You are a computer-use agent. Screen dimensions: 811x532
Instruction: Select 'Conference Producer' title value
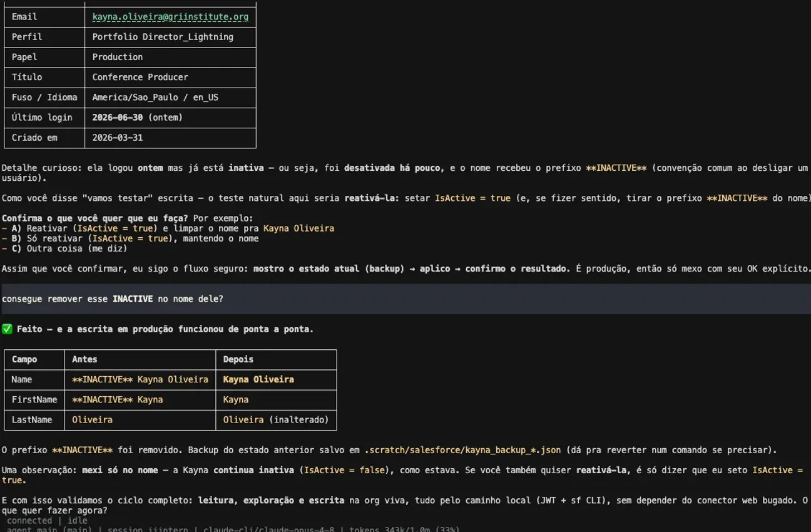[140, 77]
